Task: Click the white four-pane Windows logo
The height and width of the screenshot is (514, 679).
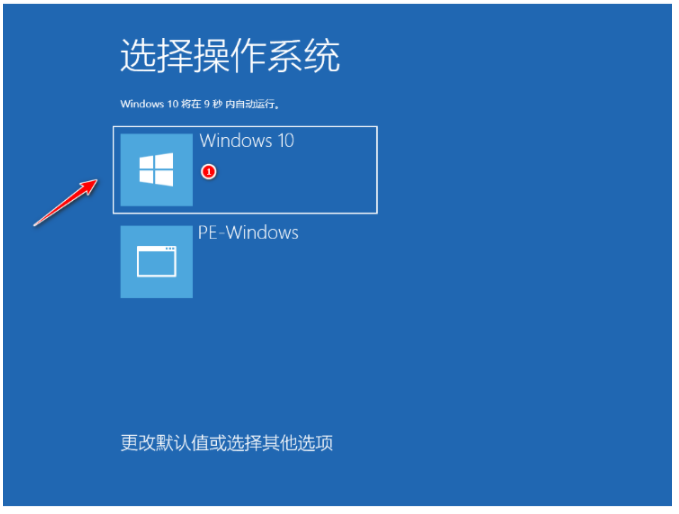Action: 156,170
